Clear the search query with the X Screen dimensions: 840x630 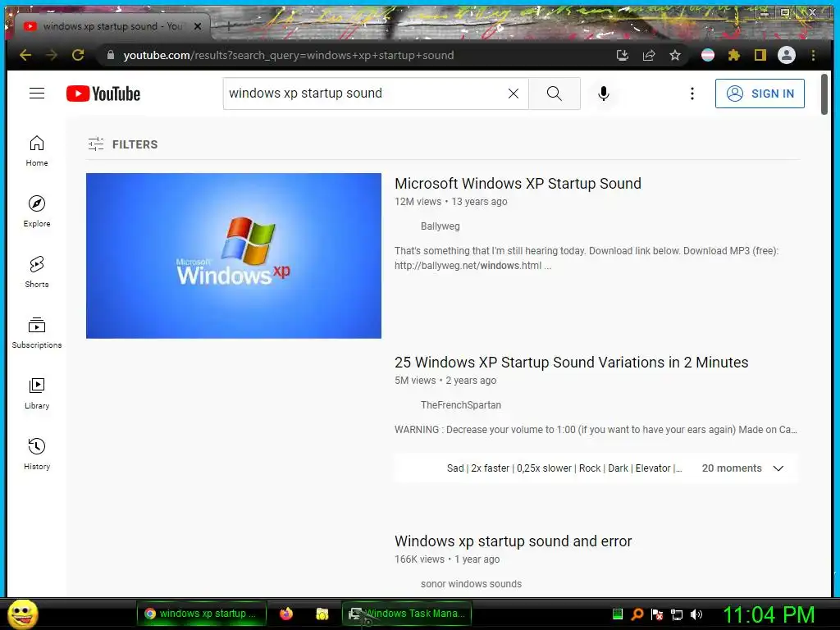click(x=514, y=94)
